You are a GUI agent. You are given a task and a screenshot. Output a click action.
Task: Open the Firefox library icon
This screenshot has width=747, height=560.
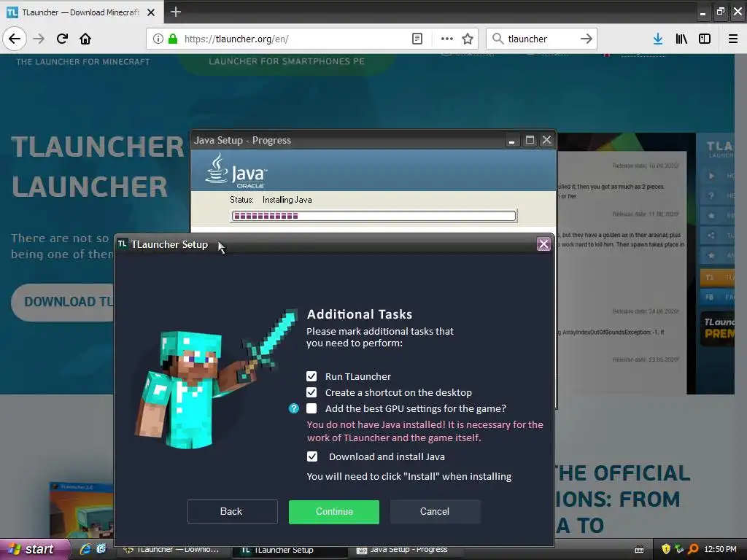point(681,39)
